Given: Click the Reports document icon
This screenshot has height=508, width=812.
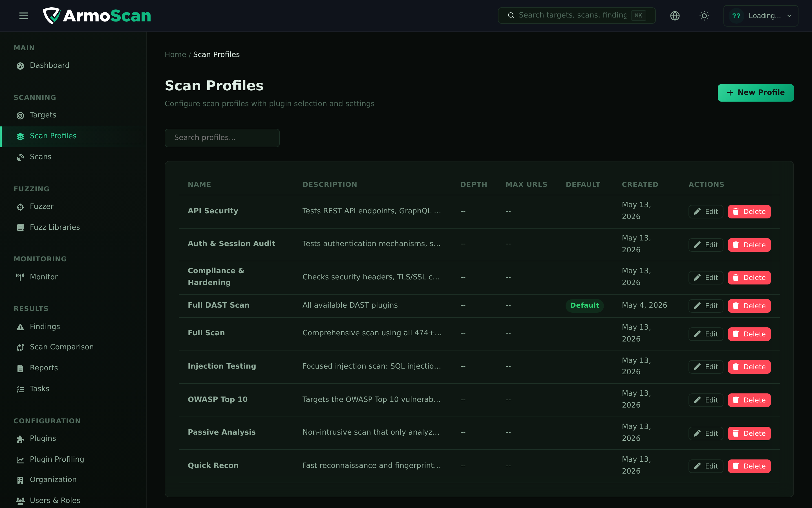Looking at the screenshot, I should [21, 368].
